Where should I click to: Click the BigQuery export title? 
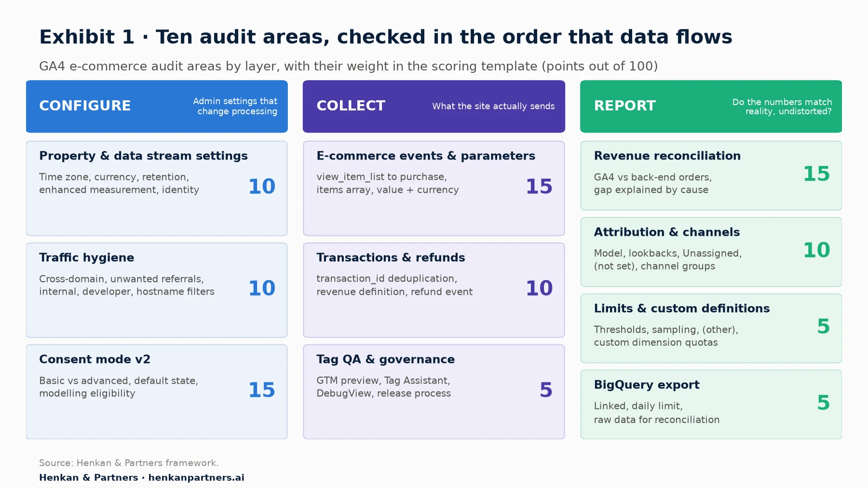[646, 385]
